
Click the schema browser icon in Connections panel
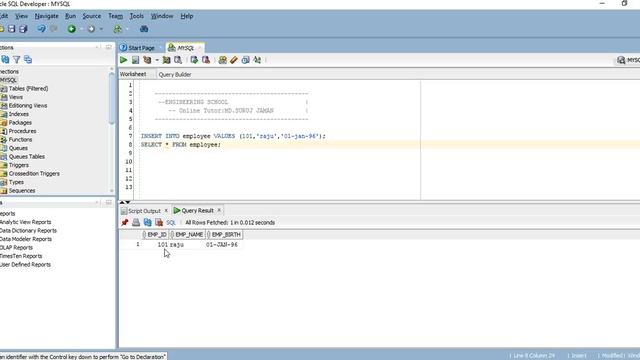(28, 60)
